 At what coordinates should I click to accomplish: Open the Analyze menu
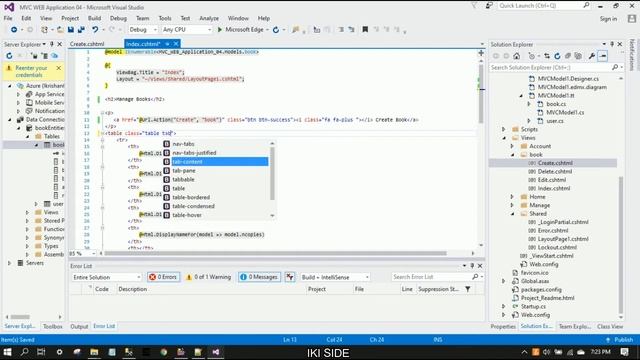coord(209,18)
